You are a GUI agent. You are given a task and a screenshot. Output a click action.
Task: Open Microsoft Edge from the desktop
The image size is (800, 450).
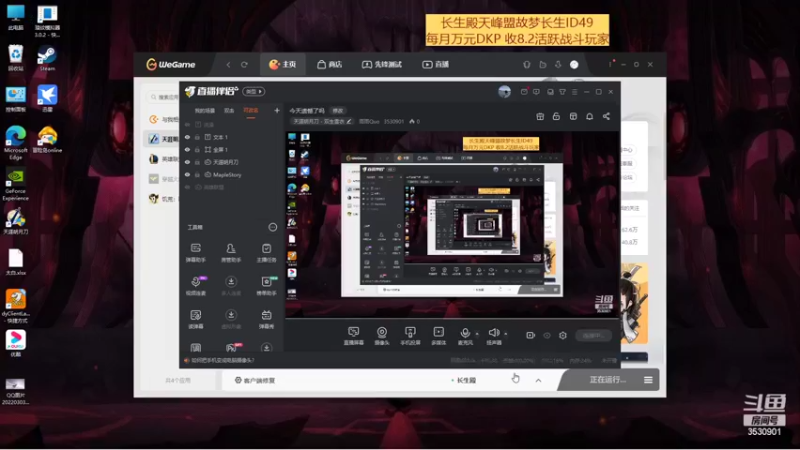16,142
